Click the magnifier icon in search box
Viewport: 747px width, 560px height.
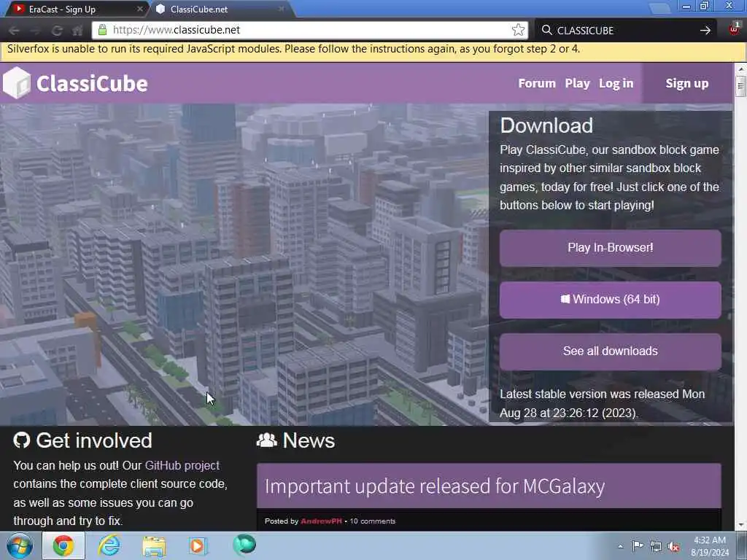tap(547, 30)
